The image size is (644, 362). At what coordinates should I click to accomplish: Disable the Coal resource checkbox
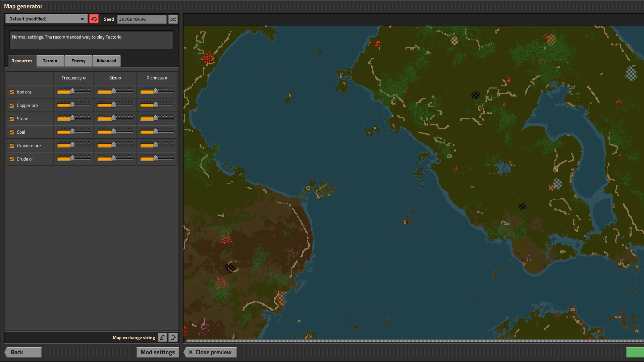(12, 132)
